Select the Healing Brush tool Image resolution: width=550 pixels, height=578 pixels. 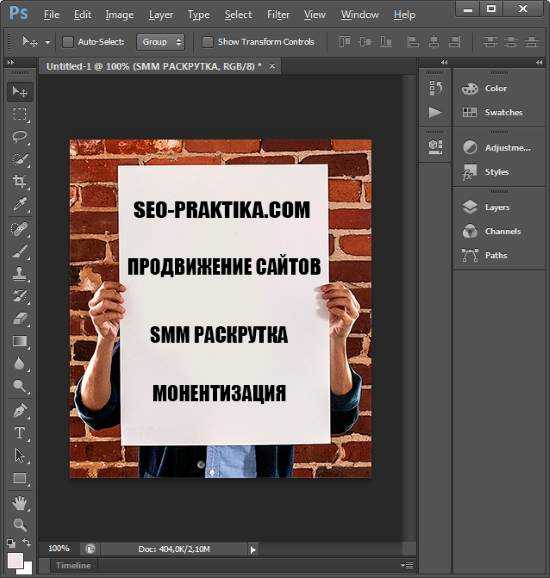point(20,229)
